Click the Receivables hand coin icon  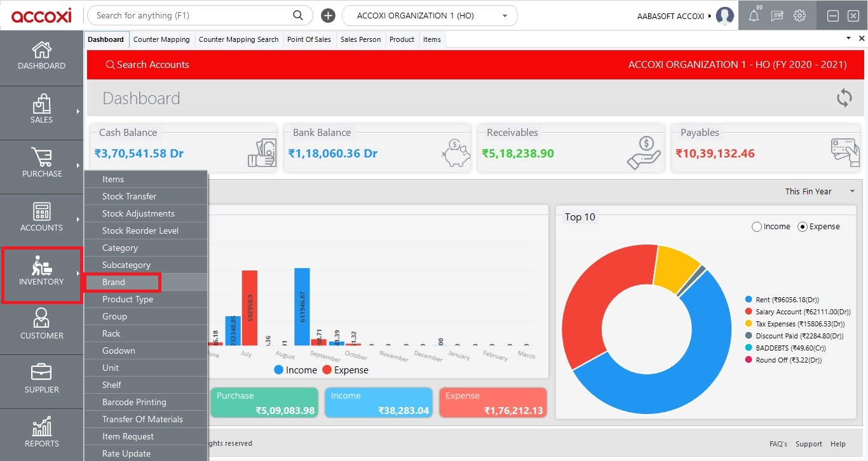pyautogui.click(x=643, y=152)
